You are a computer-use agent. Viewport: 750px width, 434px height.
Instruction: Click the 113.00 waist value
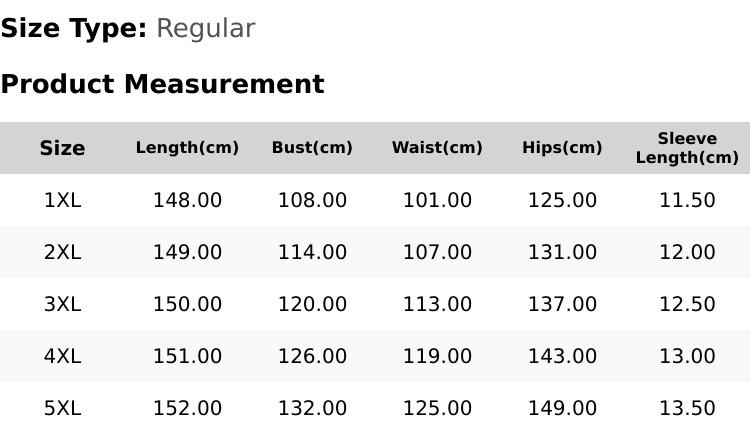(x=437, y=304)
